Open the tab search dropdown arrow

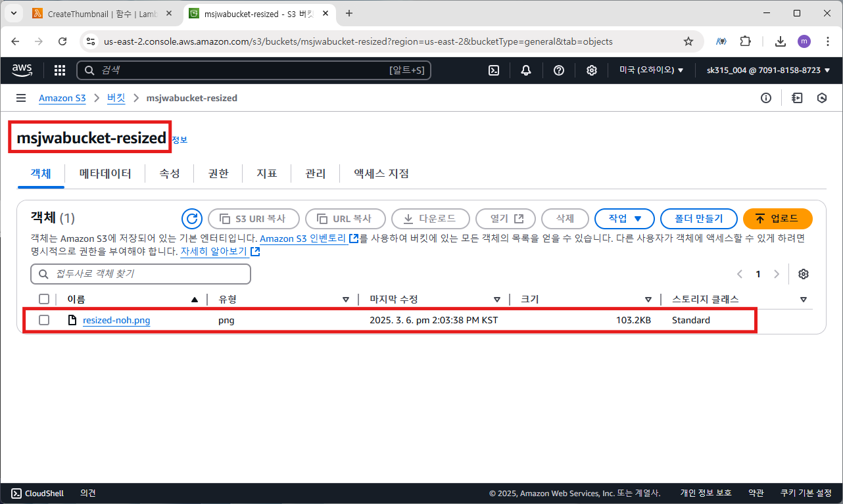(13, 13)
